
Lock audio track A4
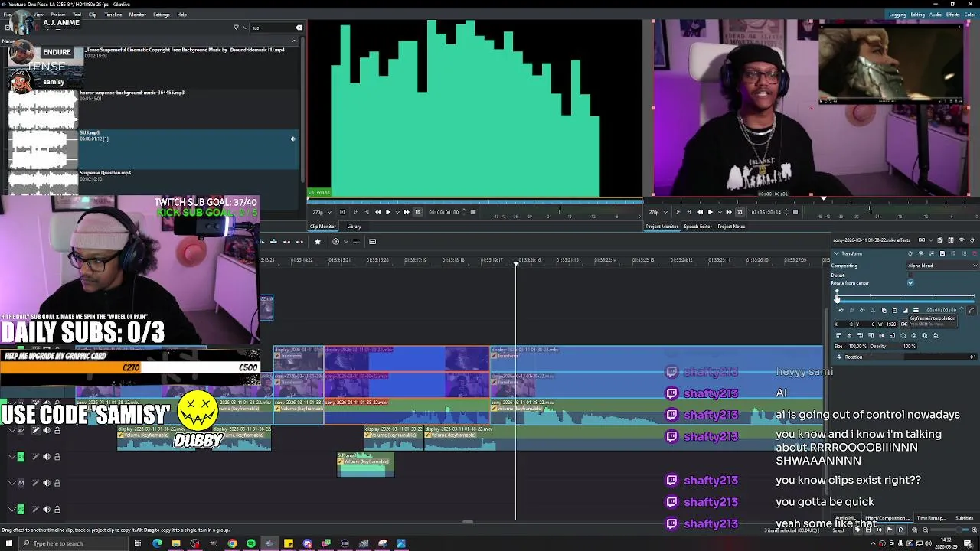point(57,483)
